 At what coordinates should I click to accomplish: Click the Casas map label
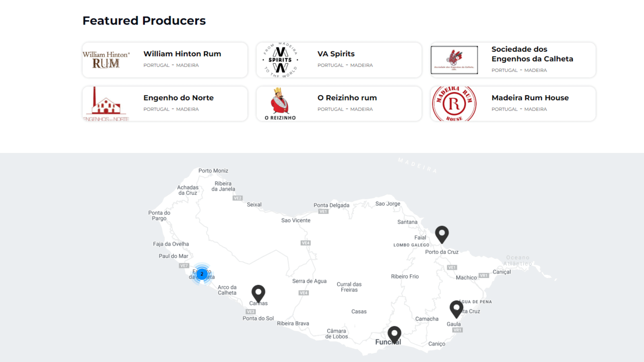[359, 312]
